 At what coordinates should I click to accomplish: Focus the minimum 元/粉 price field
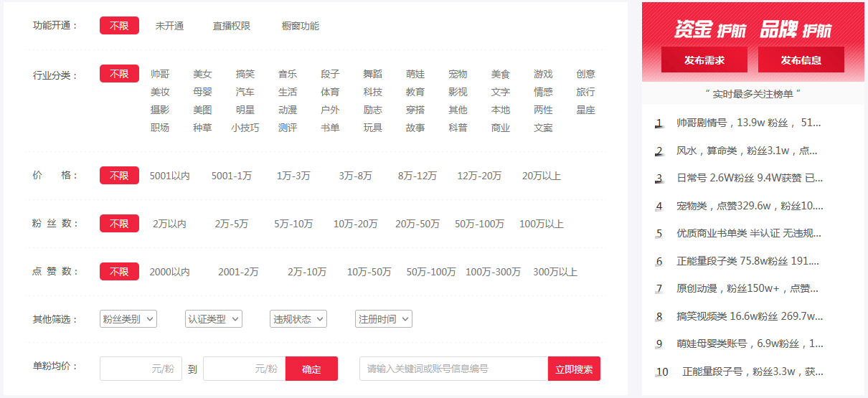tap(141, 369)
